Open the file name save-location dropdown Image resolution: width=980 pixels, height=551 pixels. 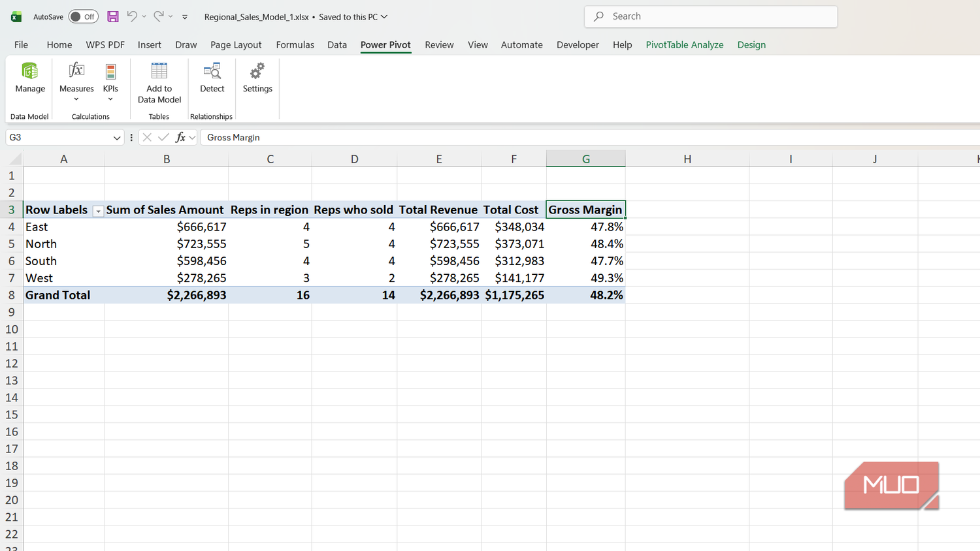point(384,16)
